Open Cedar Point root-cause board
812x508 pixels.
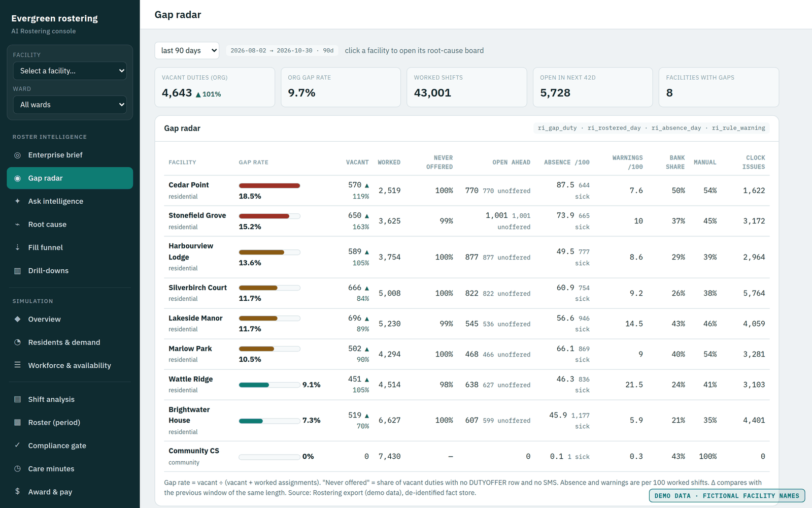189,185
